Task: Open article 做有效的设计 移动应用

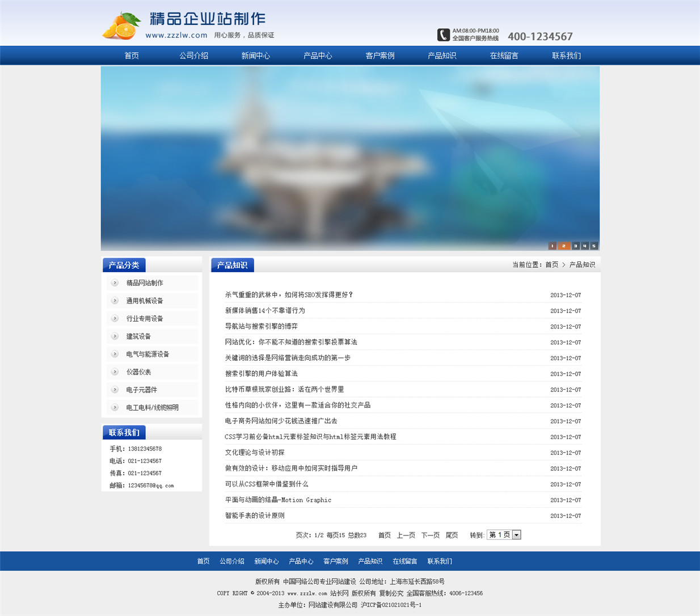Action: coord(291,469)
